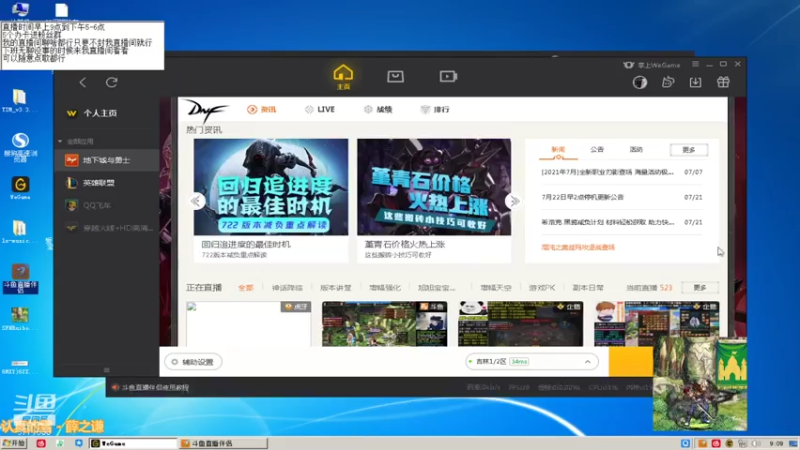Image resolution: width=800 pixels, height=450 pixels.
Task: Select 地下城与勇士 in the game list
Action: coord(106,160)
